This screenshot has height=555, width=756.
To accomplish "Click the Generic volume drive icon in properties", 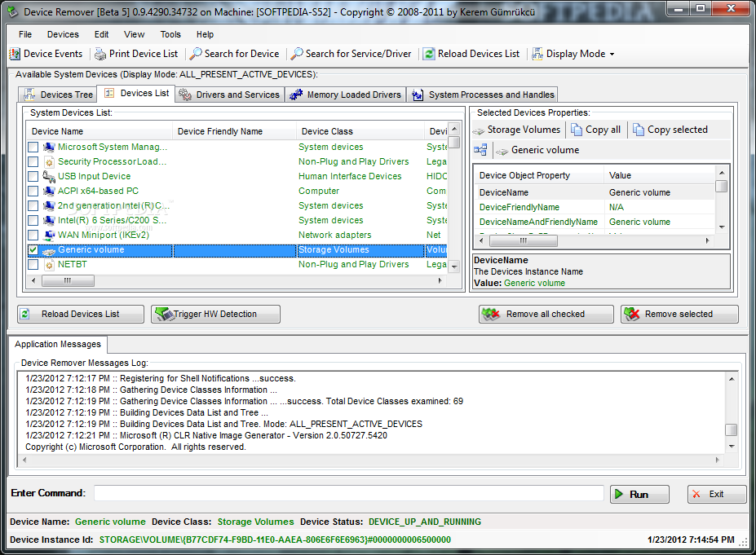I will click(x=502, y=152).
